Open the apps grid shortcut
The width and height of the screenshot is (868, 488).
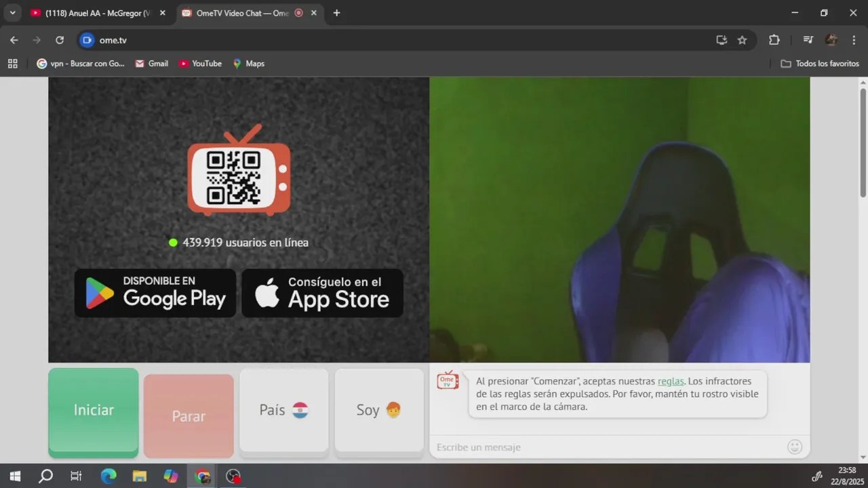[12, 64]
